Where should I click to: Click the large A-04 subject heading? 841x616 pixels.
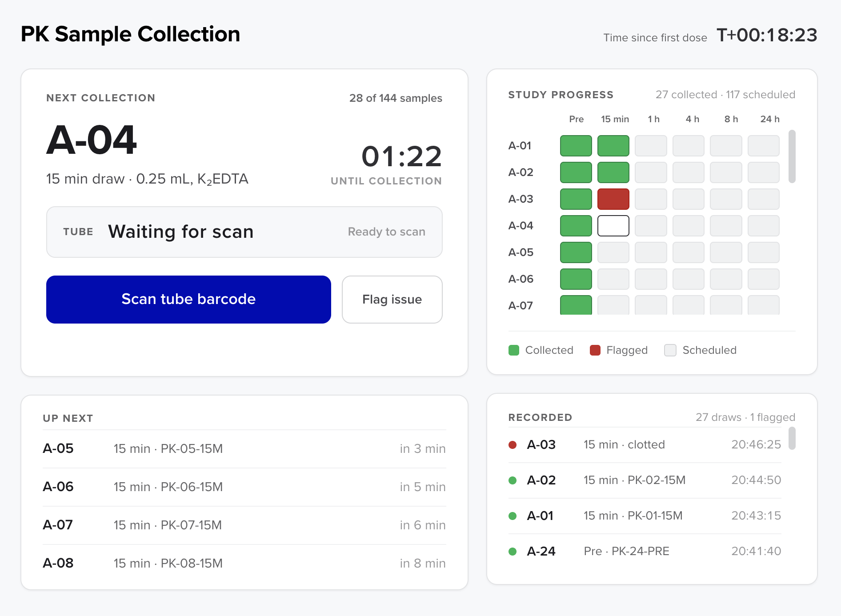click(92, 140)
